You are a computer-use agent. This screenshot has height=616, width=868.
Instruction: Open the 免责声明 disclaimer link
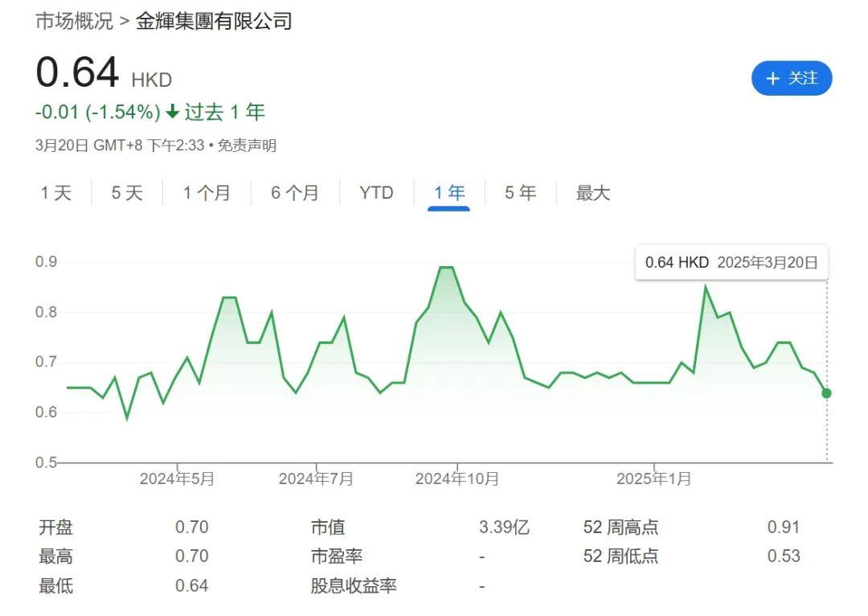[247, 146]
